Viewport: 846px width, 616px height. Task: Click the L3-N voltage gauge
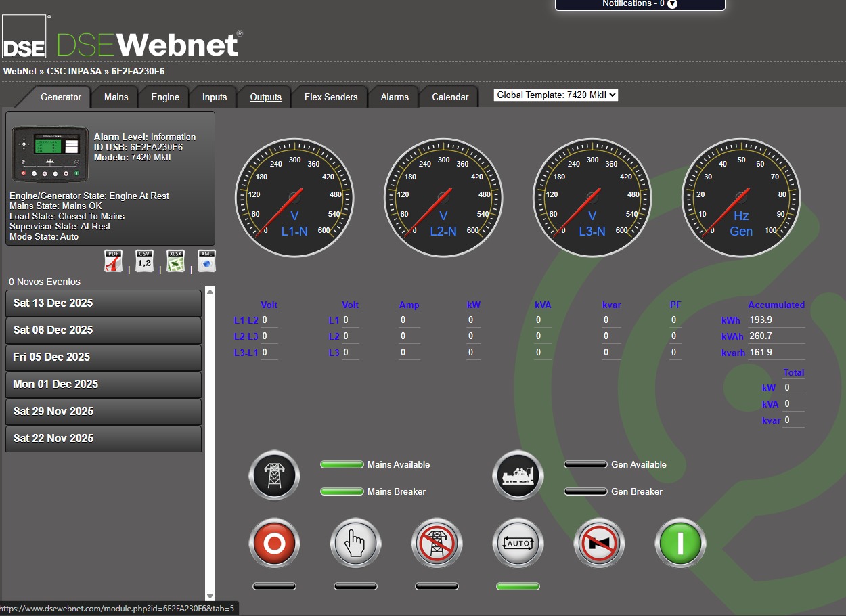pyautogui.click(x=592, y=198)
